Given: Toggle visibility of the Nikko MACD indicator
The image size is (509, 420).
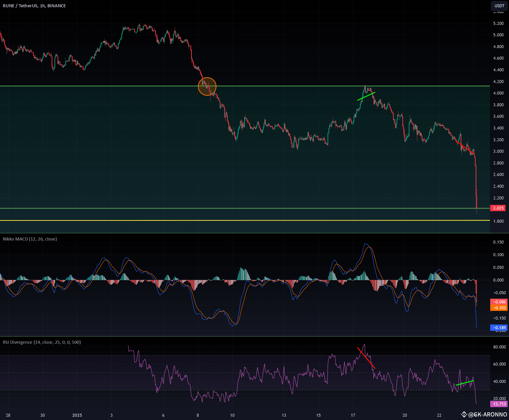Looking at the screenshot, I should [30, 239].
